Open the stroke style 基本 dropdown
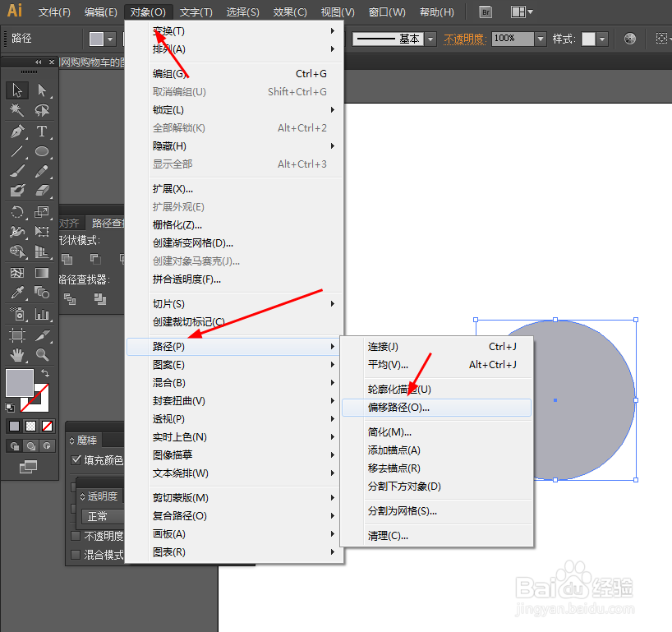Screen dimensions: 672x632 click(x=430, y=38)
